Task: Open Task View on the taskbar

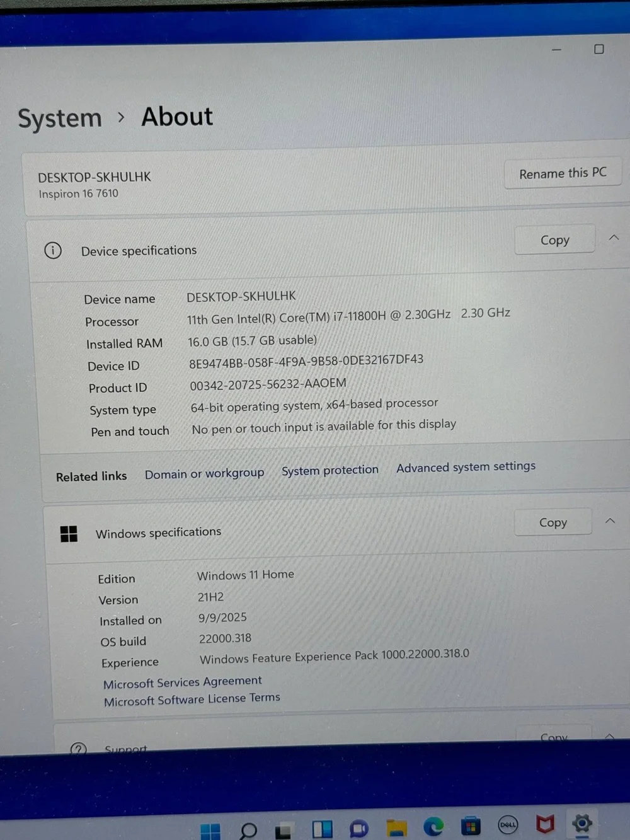Action: coord(284,831)
